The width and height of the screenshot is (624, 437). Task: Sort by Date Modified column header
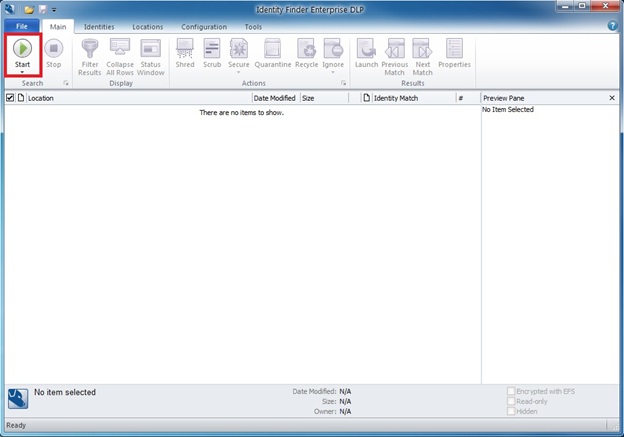tap(275, 98)
